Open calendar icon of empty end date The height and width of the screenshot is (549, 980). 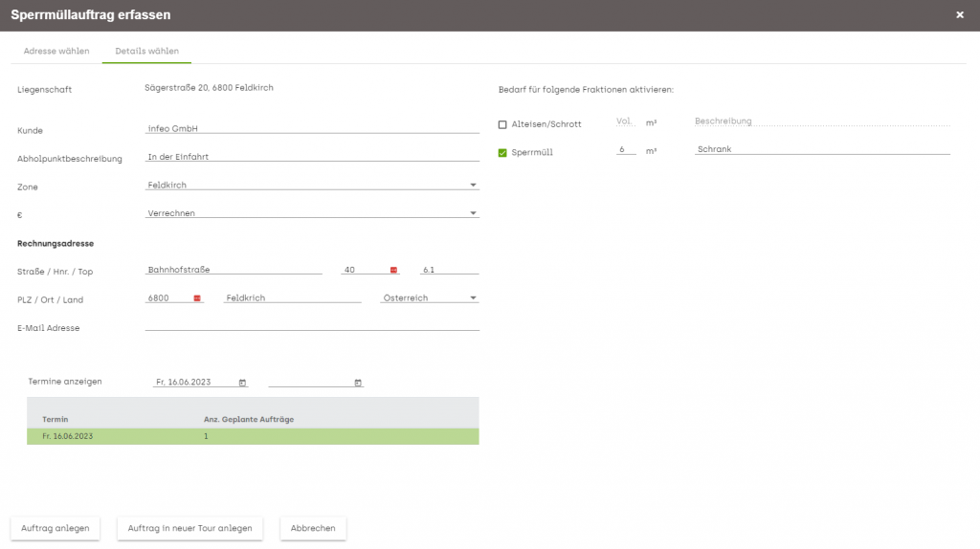pyautogui.click(x=358, y=383)
